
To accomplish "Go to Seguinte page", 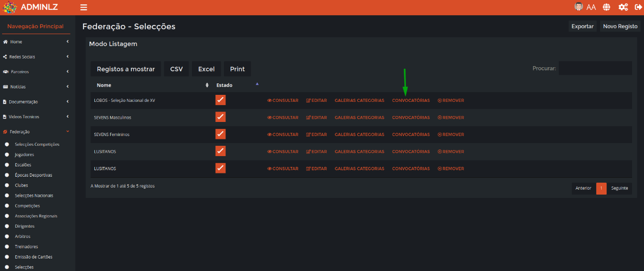I will point(620,189).
